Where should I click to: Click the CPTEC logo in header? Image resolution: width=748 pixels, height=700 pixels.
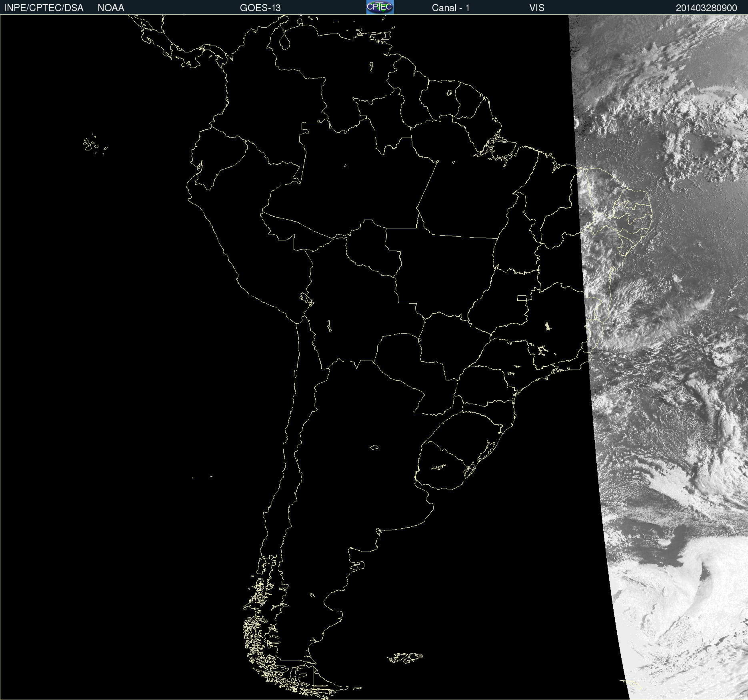(x=380, y=7)
